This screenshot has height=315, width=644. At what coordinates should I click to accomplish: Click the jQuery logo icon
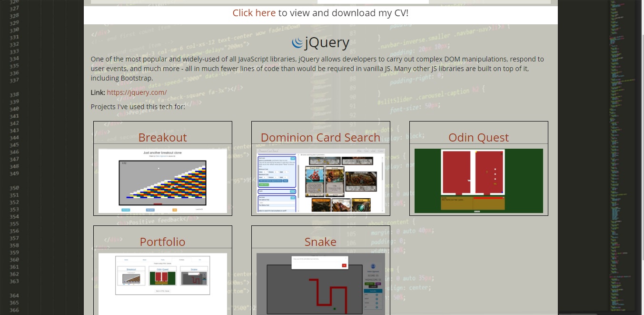tap(298, 43)
